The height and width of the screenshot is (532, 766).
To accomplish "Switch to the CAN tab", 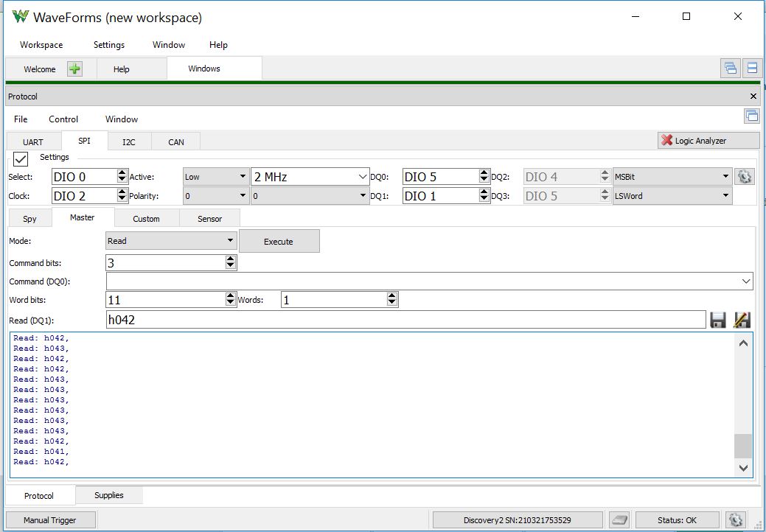I will pos(176,142).
